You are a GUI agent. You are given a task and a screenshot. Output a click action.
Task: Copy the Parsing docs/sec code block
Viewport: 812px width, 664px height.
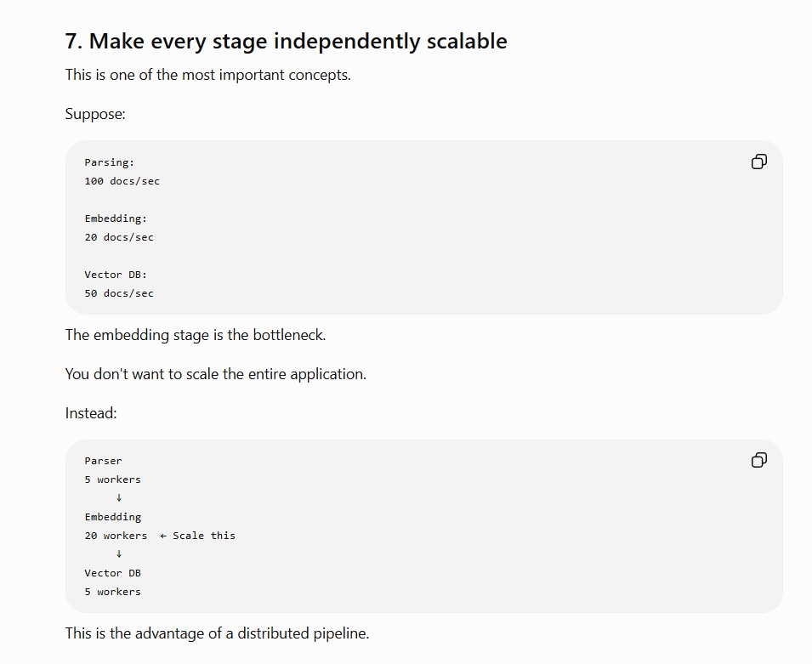[758, 162]
